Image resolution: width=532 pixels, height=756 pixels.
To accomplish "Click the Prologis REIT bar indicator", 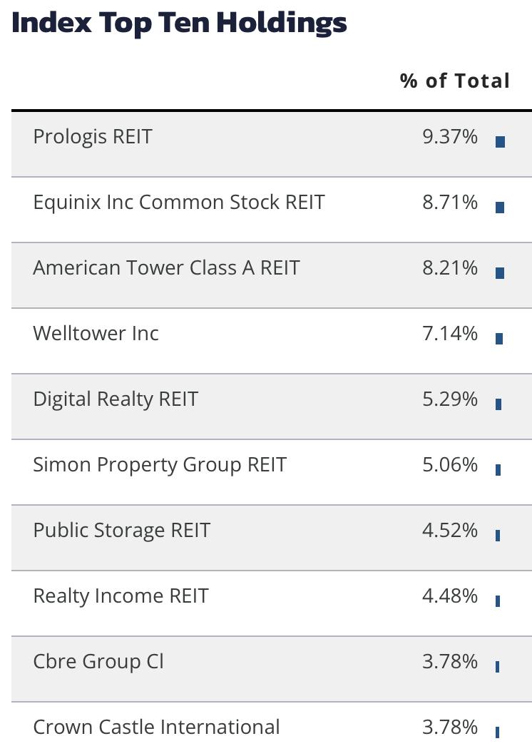I will pyautogui.click(x=500, y=142).
